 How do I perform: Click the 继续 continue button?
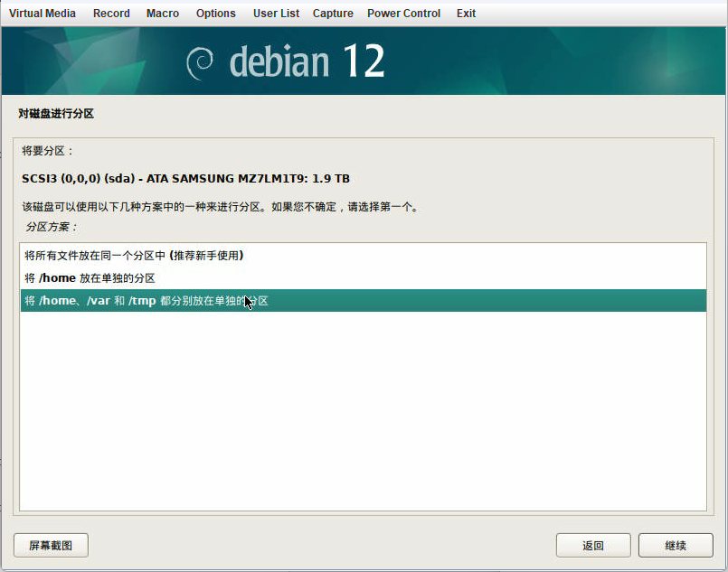tap(676, 545)
